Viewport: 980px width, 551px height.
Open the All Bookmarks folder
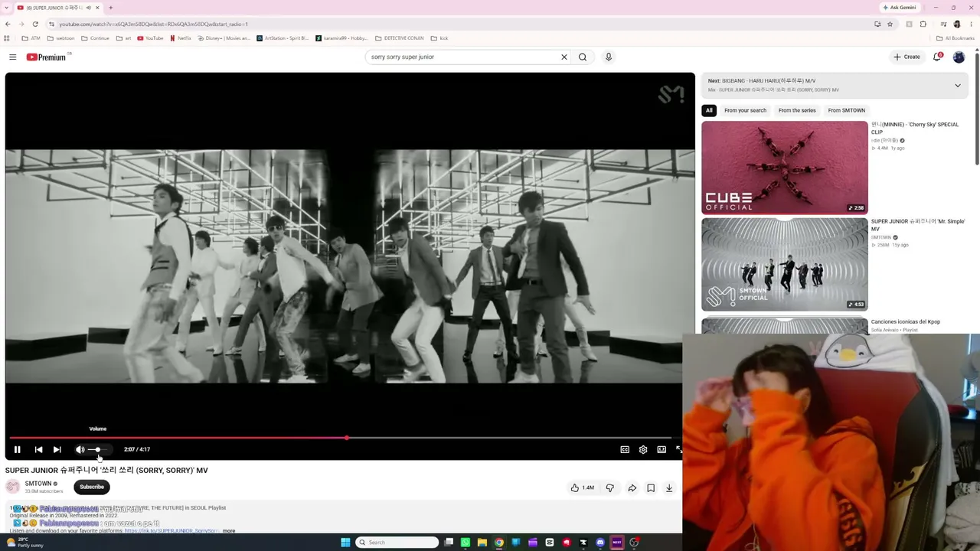click(957, 38)
